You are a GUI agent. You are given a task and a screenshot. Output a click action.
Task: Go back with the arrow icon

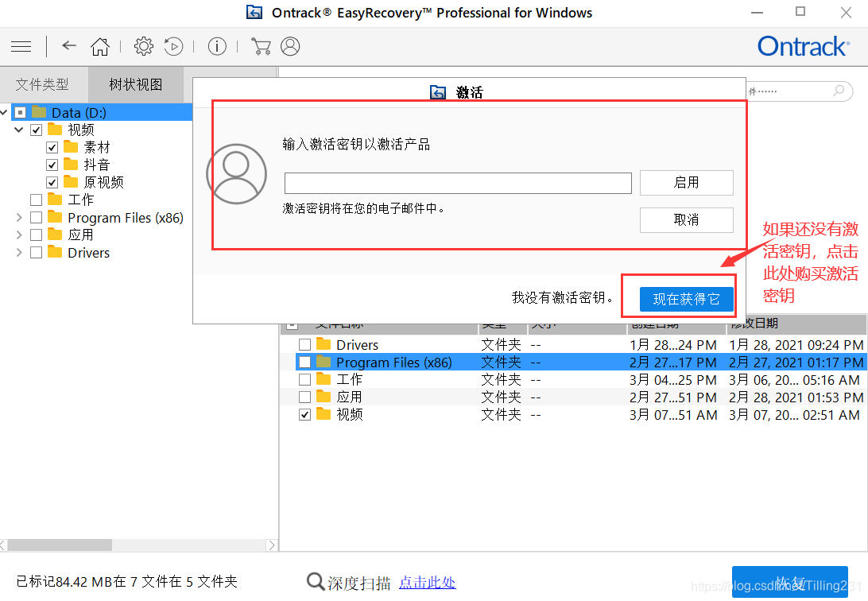(x=69, y=46)
